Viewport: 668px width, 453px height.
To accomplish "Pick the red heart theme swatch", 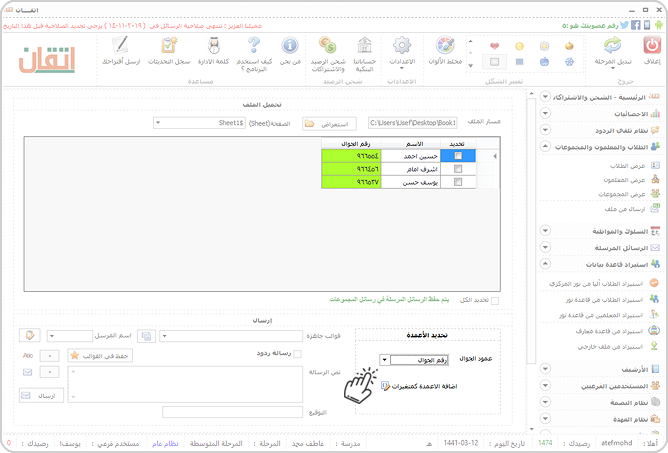I will pos(494,46).
